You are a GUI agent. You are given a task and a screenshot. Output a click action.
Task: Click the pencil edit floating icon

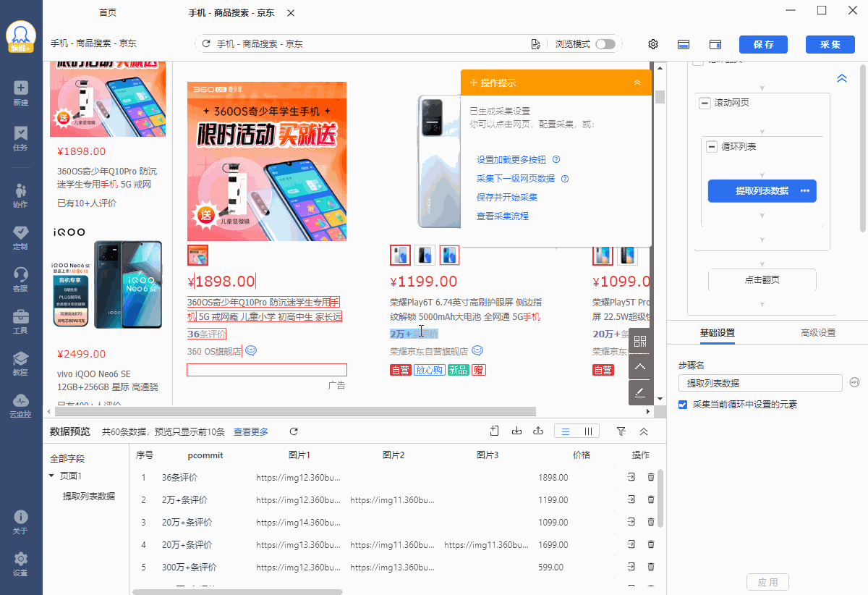click(640, 392)
